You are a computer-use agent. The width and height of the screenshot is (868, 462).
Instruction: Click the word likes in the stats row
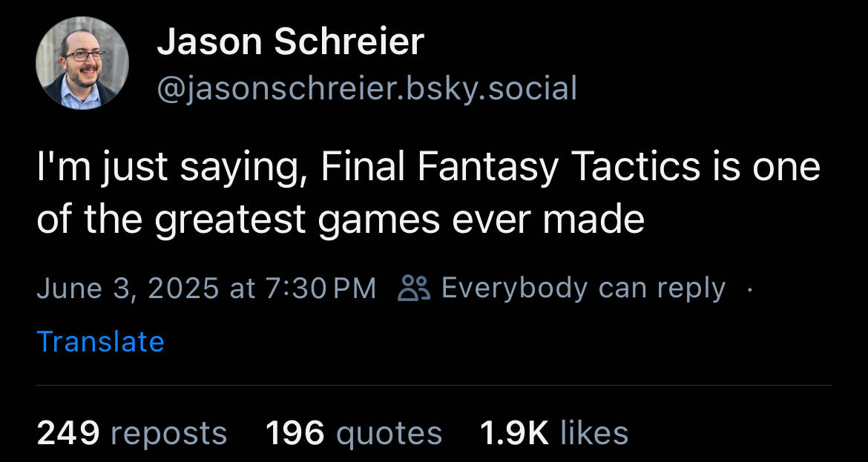point(594,433)
